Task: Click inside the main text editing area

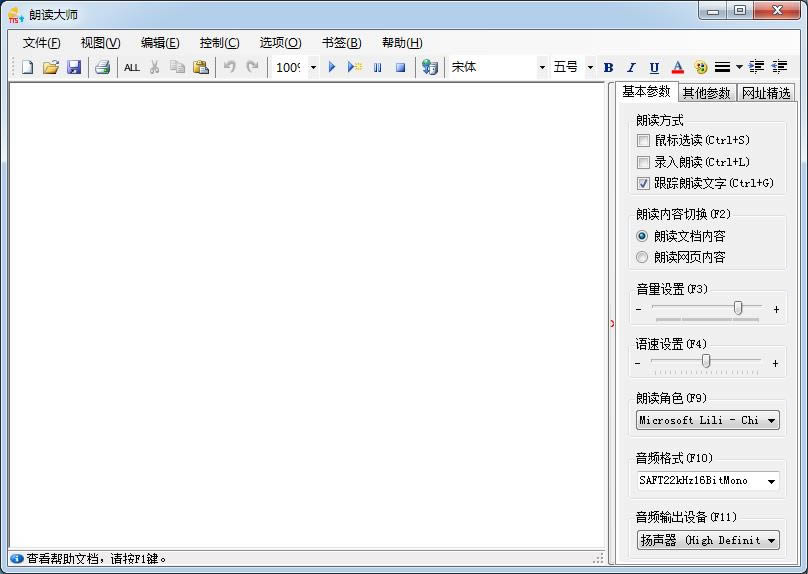Action: (x=307, y=314)
